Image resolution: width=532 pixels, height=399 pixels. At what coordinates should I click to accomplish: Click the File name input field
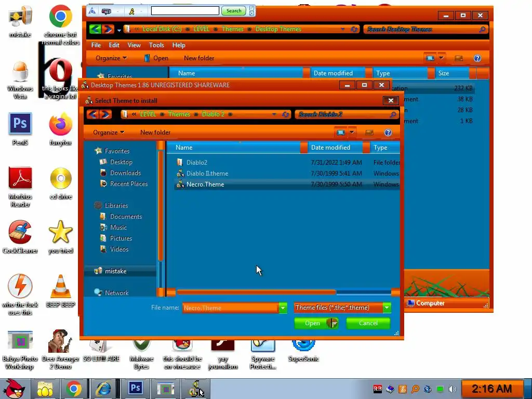[231, 308]
